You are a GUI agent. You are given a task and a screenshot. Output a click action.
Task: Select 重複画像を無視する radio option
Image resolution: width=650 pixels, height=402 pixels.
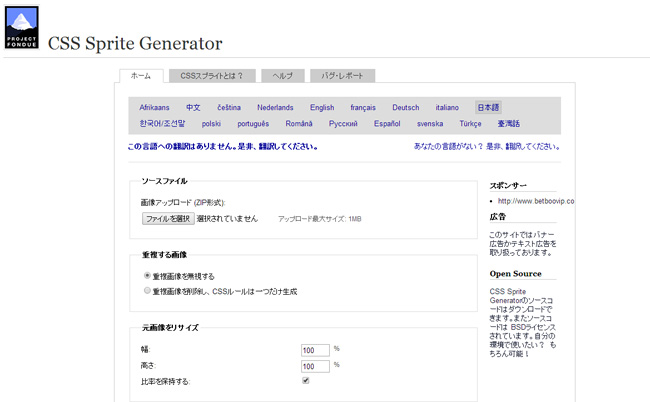point(147,276)
